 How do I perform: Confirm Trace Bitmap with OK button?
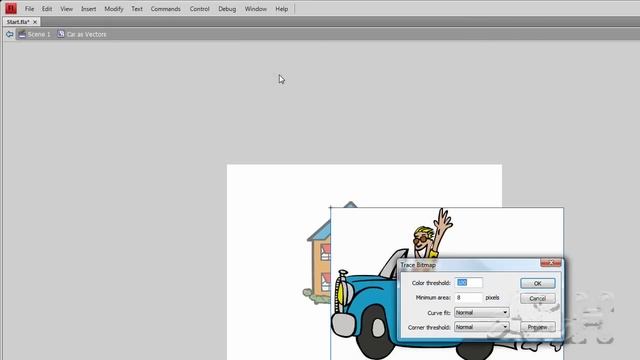pyautogui.click(x=538, y=283)
